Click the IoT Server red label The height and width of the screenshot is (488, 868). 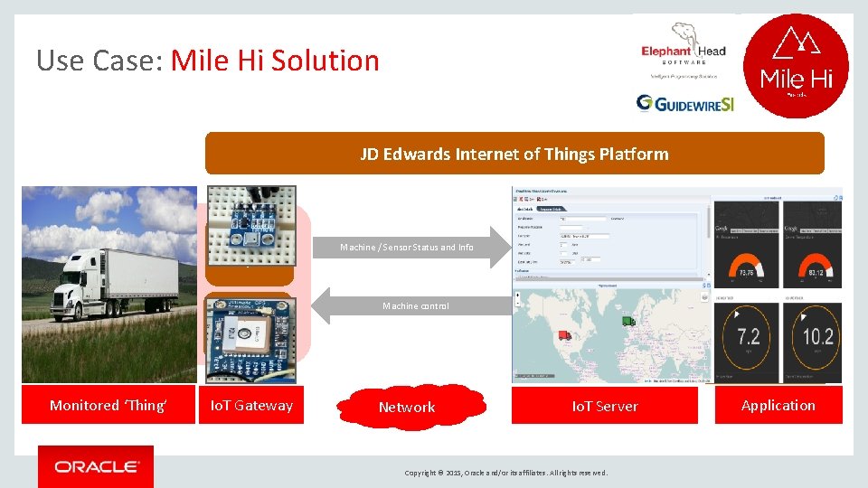(605, 406)
